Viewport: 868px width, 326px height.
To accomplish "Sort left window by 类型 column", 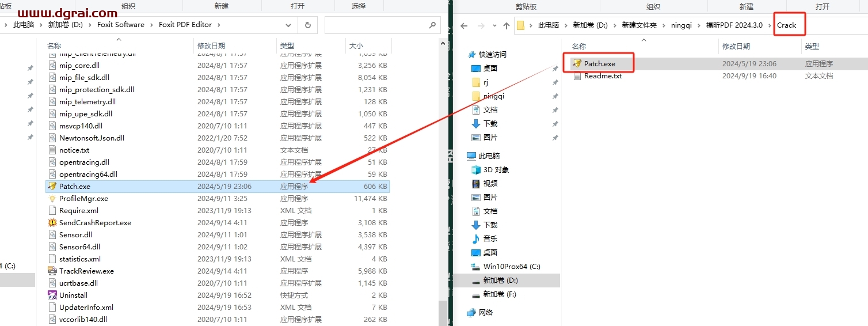I will pyautogui.click(x=287, y=46).
